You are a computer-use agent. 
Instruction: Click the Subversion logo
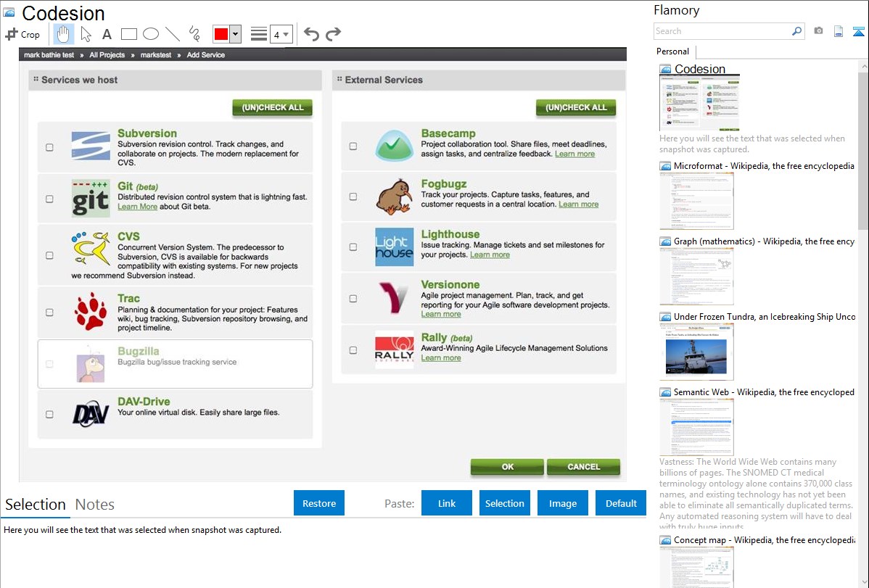pos(91,146)
